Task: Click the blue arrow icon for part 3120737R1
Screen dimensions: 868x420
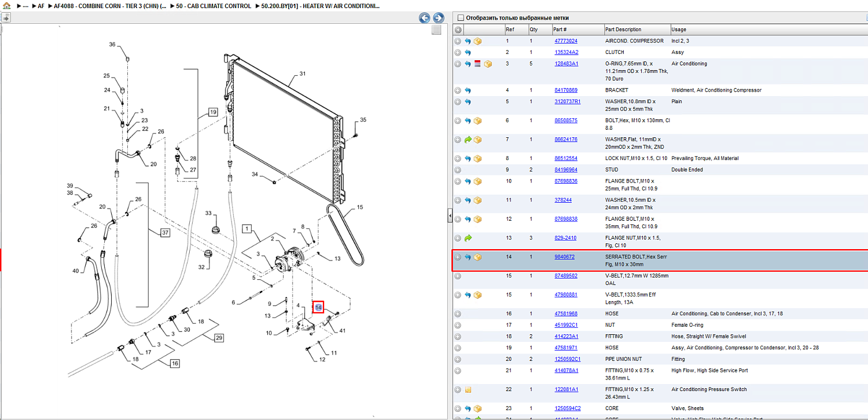Action: pos(468,102)
